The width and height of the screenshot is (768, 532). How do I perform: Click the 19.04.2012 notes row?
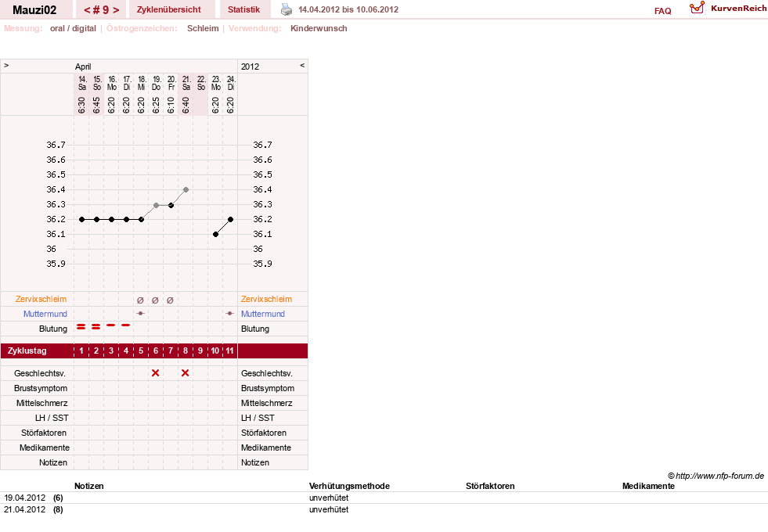click(x=384, y=498)
